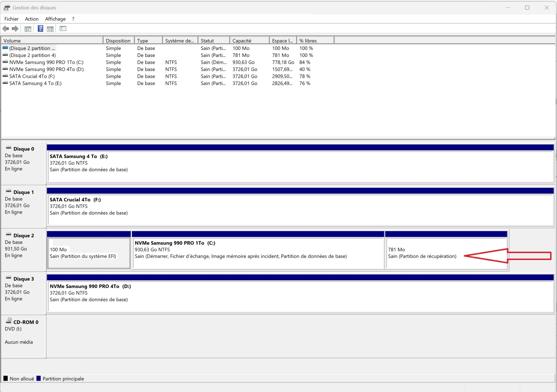Toggle the console tree pane icon
Viewport: 557px width, 392px height.
click(28, 29)
